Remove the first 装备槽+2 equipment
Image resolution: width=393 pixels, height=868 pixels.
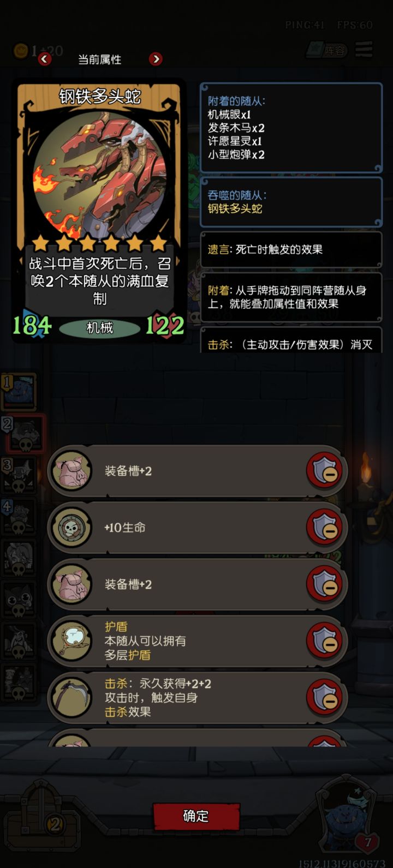click(325, 471)
